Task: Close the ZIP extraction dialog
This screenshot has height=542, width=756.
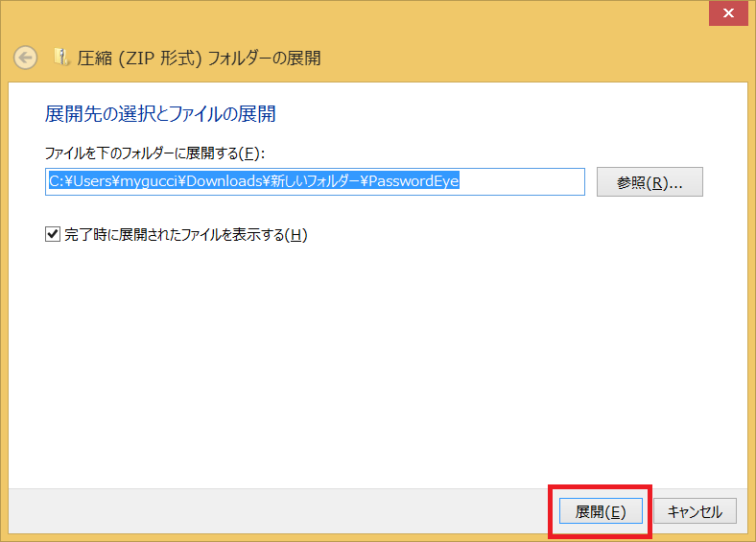Action: pos(728,13)
